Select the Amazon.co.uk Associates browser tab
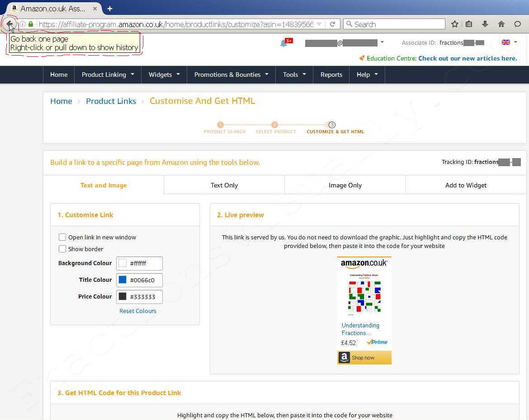Viewport: 529px width, 420px height. point(54,9)
